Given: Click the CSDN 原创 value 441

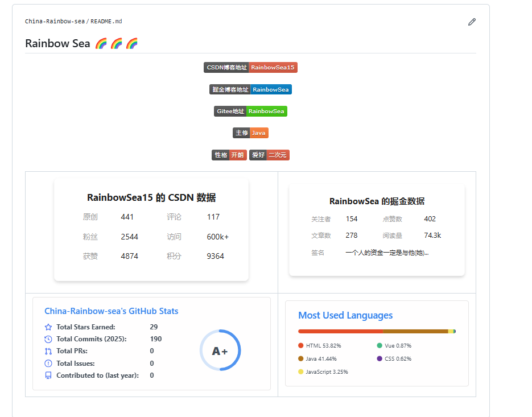Looking at the screenshot, I should [x=127, y=217].
